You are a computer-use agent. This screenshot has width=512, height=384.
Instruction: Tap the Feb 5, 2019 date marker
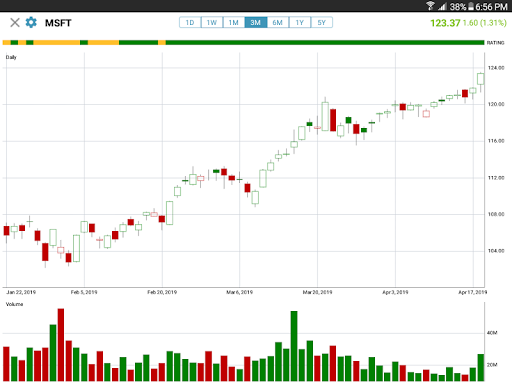point(84,292)
